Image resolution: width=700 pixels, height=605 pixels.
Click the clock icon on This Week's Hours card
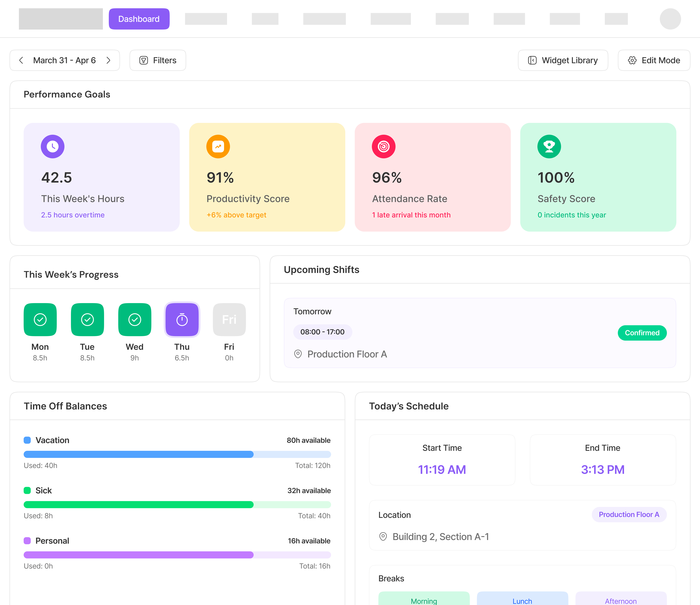click(52, 147)
